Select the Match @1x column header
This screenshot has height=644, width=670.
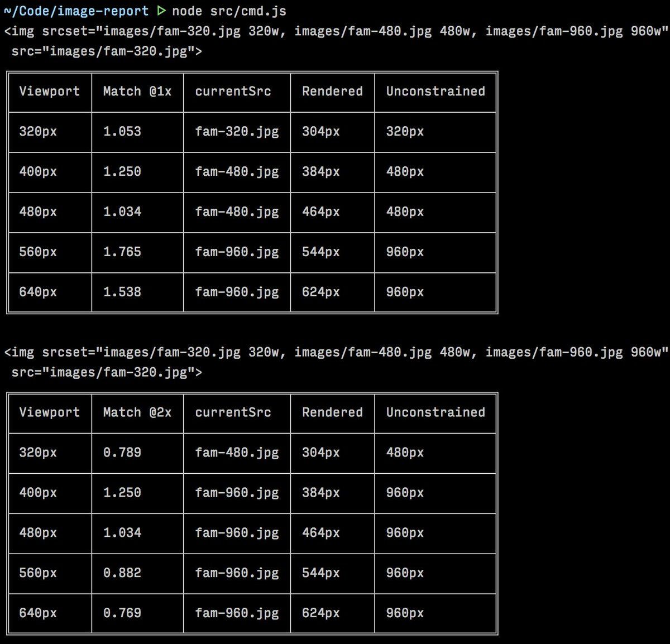tap(137, 92)
